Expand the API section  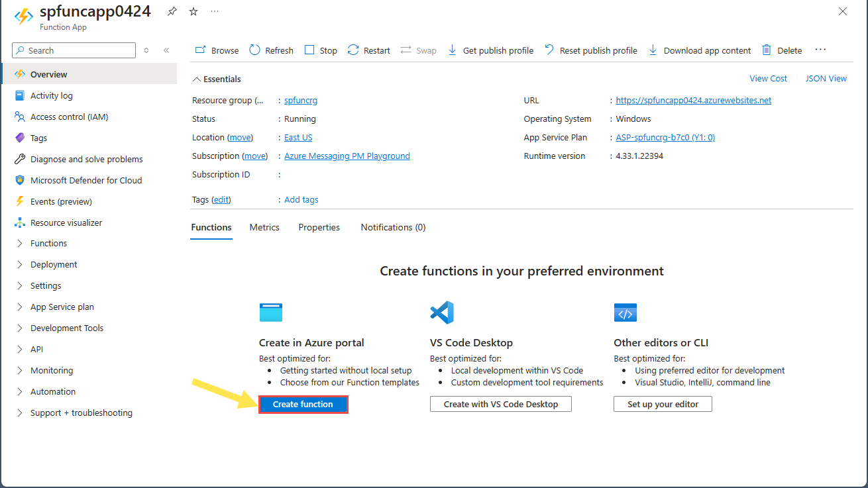(x=20, y=350)
